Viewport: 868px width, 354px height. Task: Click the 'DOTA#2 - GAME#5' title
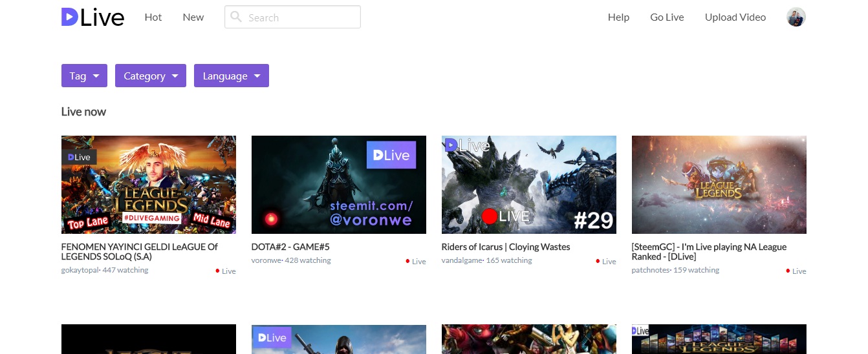point(290,247)
